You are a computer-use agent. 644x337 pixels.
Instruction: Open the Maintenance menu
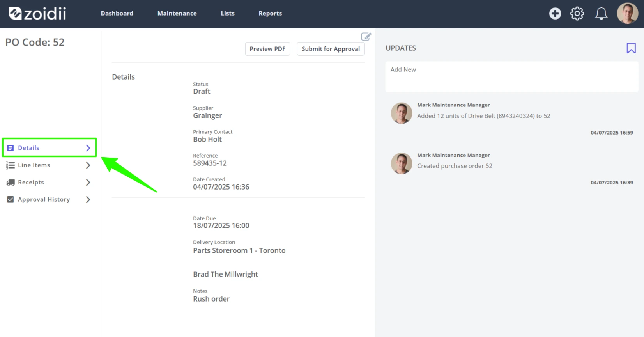177,13
